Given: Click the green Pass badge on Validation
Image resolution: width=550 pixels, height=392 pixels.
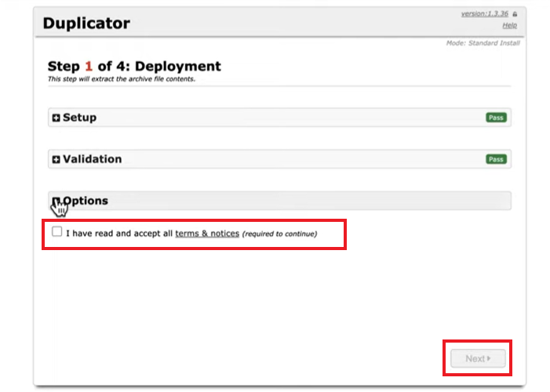Looking at the screenshot, I should (496, 159).
